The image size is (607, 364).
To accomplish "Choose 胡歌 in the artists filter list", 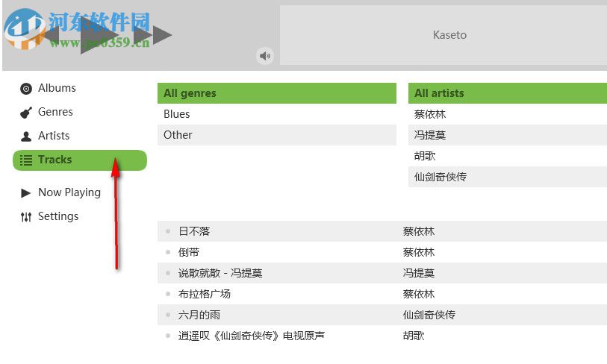I will 508,156.
